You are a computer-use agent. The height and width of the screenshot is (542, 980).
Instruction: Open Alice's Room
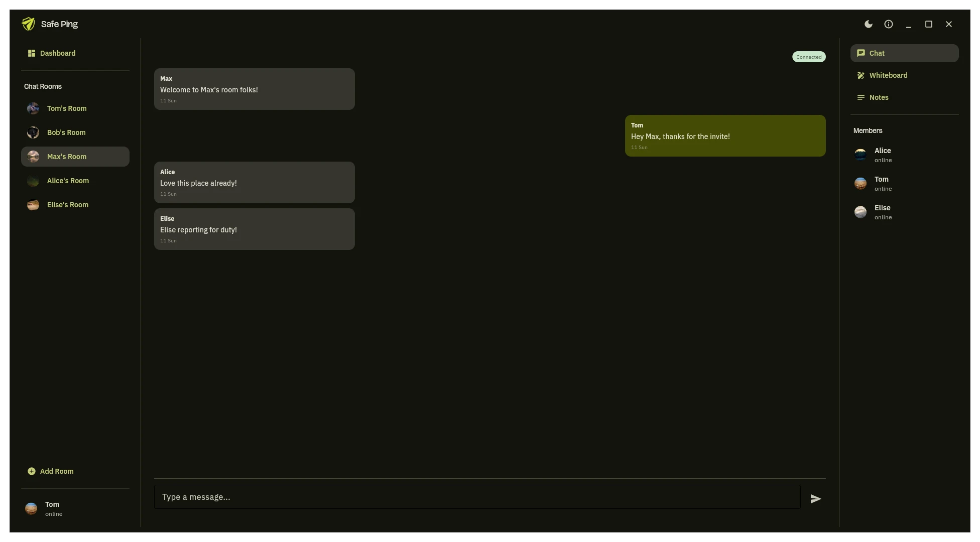tap(75, 181)
